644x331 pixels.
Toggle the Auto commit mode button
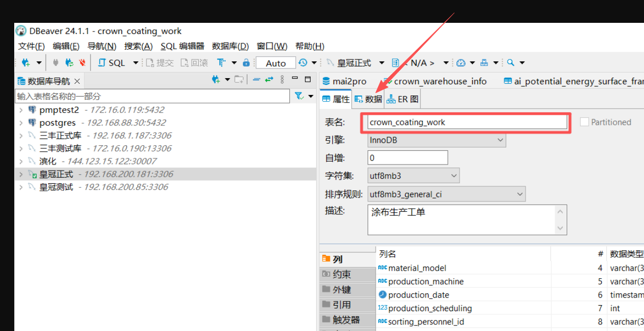point(275,63)
